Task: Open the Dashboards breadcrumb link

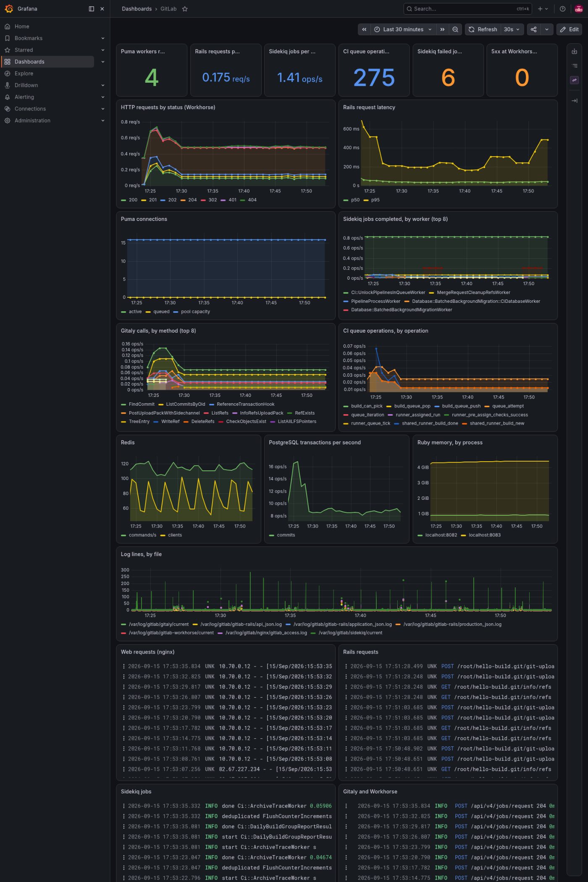Action: click(136, 9)
